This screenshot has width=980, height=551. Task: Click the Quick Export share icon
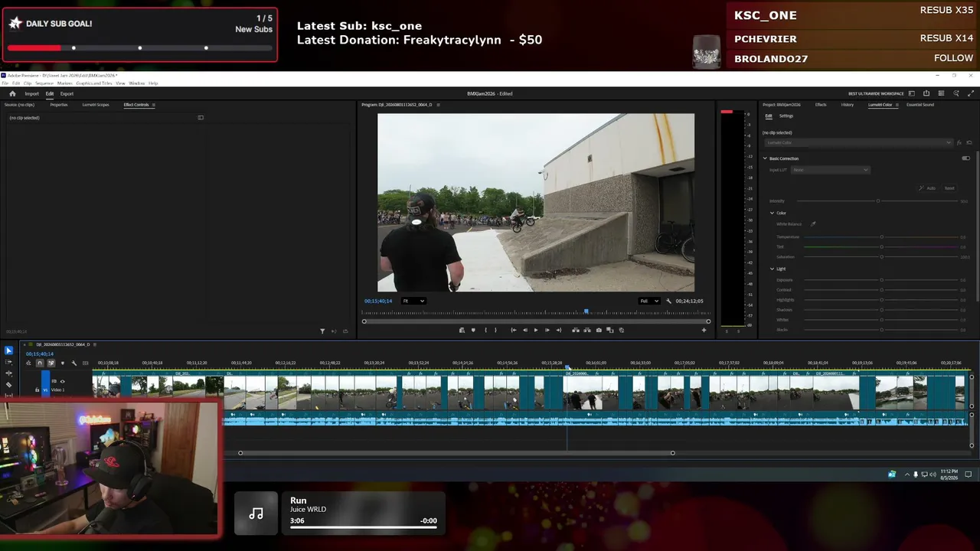pyautogui.click(x=926, y=93)
